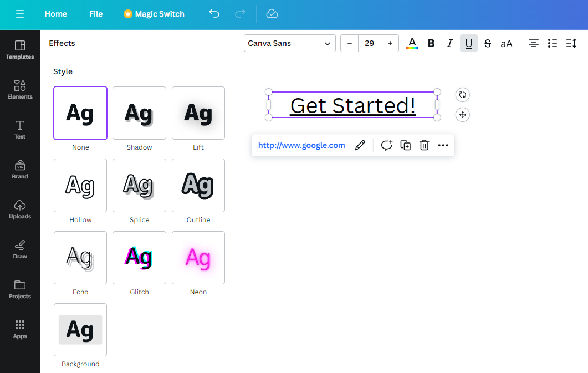Click the rotate handle beside text box

(x=462, y=95)
